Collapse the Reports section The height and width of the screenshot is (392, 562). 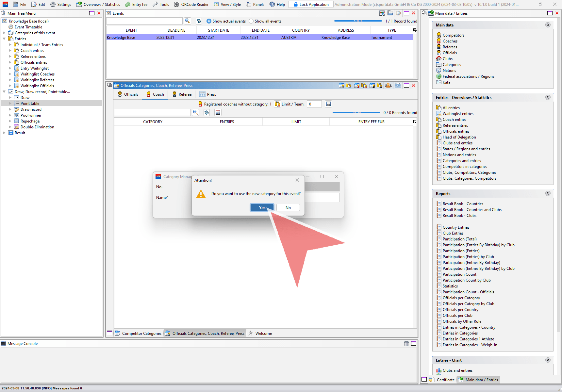click(x=548, y=193)
